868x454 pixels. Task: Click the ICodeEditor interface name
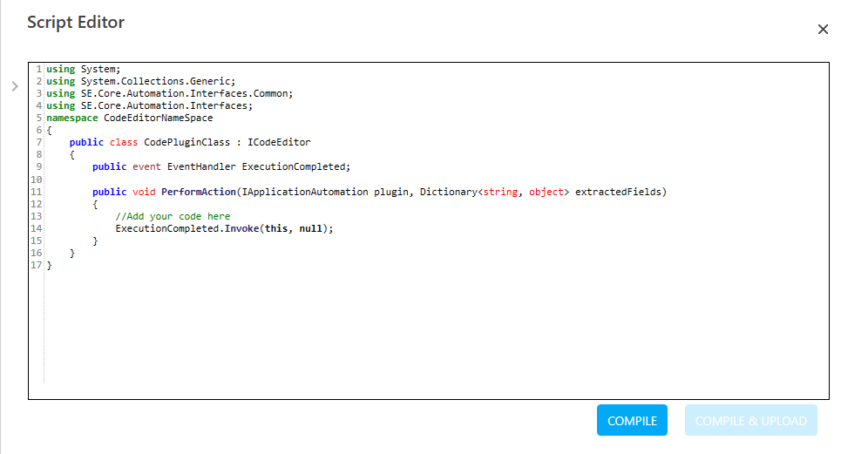(x=279, y=142)
